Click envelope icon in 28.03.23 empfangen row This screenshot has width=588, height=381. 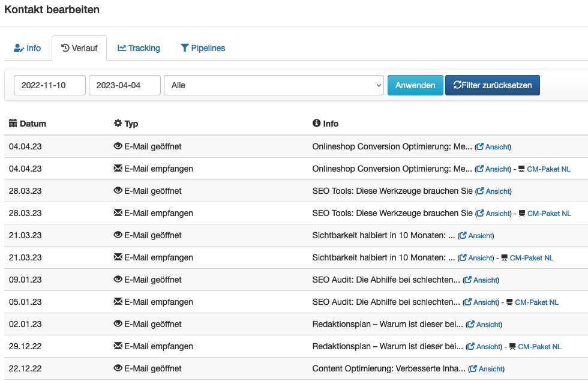point(118,212)
